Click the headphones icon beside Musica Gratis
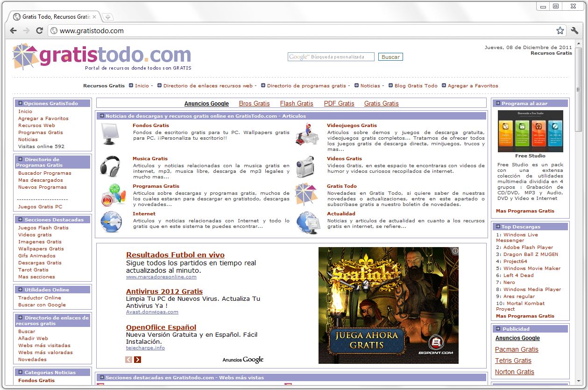Image resolution: width=588 pixels, height=390 pixels. pyautogui.click(x=111, y=166)
